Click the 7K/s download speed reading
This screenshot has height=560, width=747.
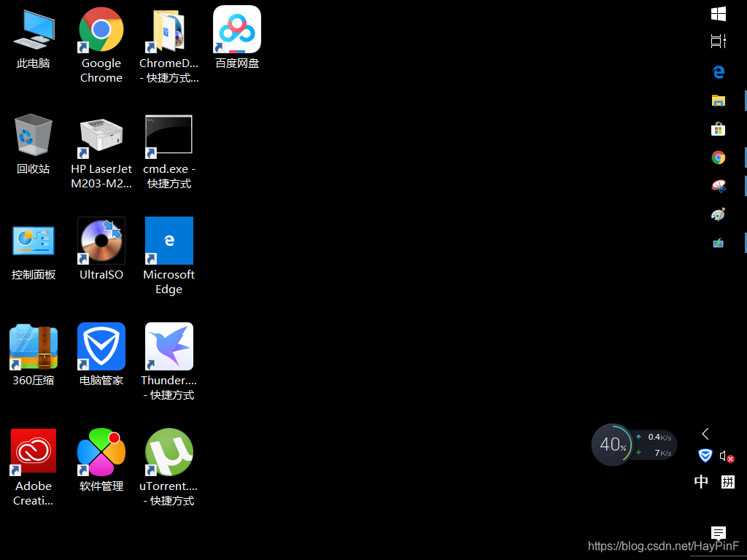[662, 453]
